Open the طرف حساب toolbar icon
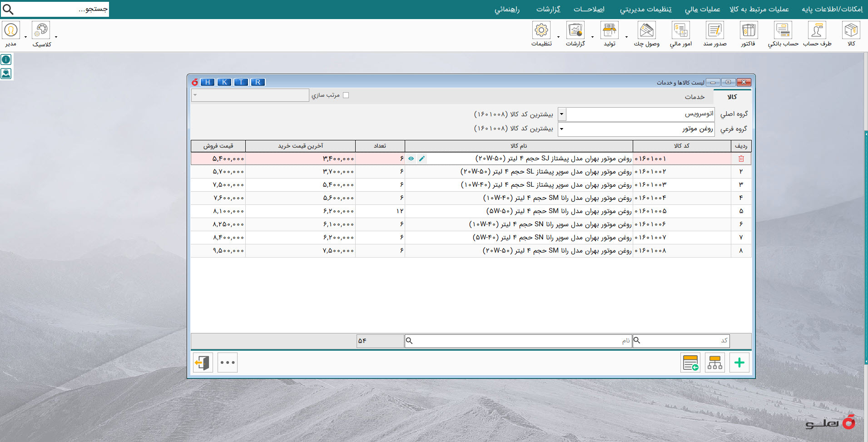868x442 pixels. coord(817,30)
